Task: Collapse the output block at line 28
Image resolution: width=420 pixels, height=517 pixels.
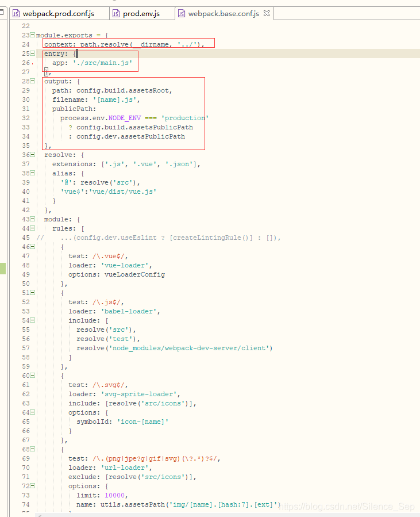Action: [33, 81]
